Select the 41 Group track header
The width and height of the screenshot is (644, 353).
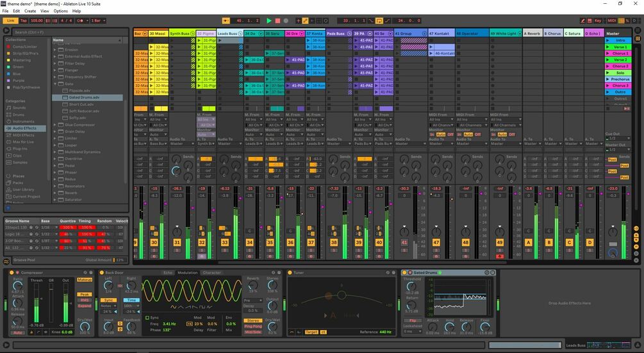coord(411,34)
